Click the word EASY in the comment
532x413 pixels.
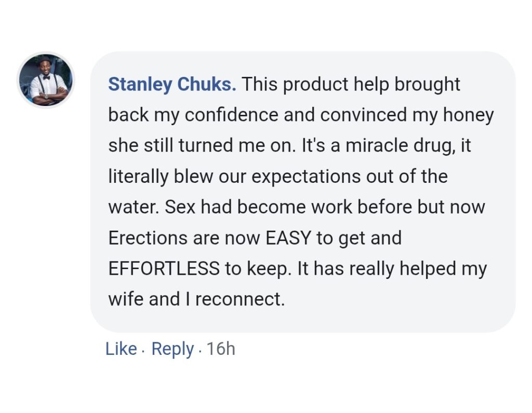288,237
